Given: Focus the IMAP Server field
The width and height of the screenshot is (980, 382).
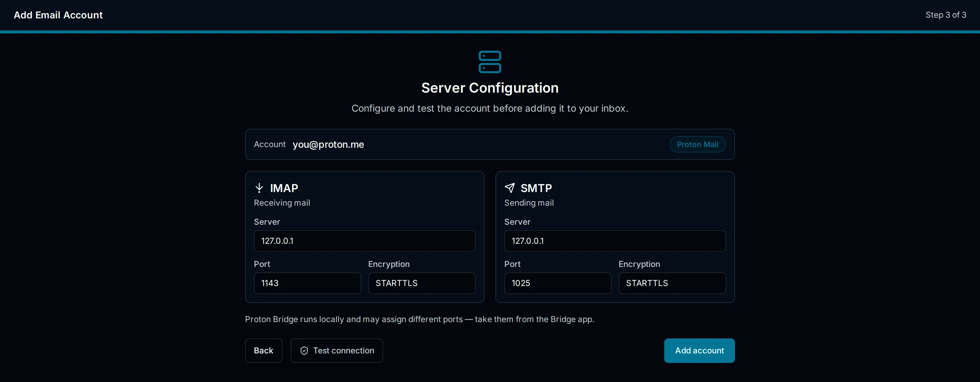Looking at the screenshot, I should tap(364, 241).
